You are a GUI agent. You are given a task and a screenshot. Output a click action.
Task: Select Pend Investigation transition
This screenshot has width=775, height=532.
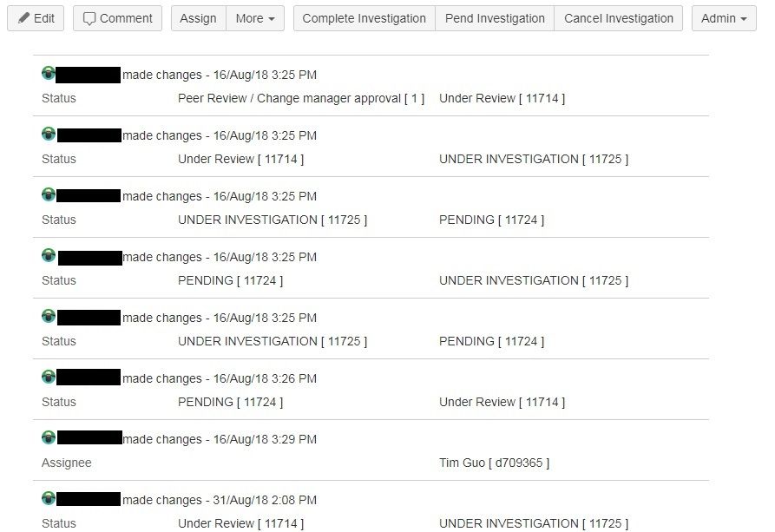coord(495,18)
